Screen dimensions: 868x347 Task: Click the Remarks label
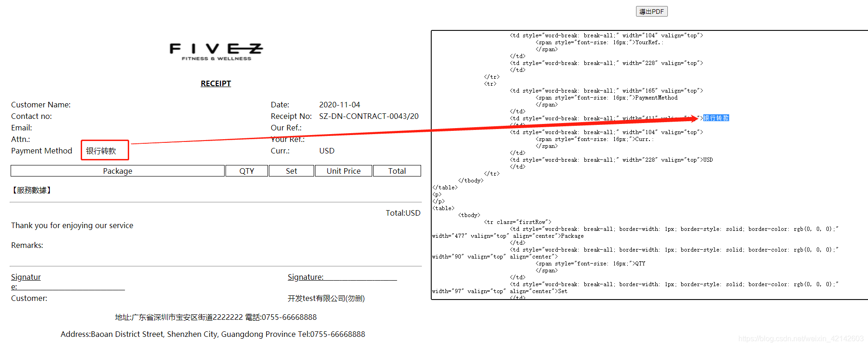tap(27, 245)
